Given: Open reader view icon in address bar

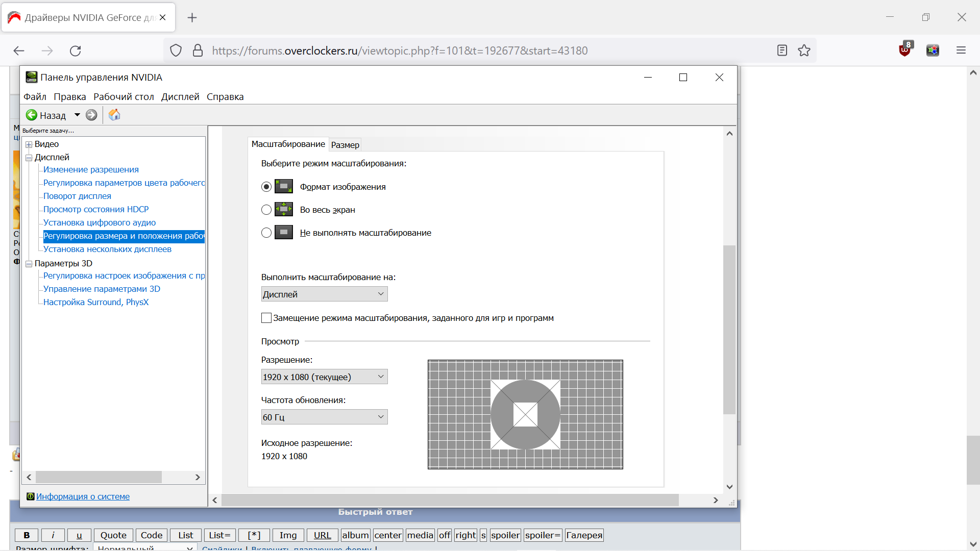Looking at the screenshot, I should coord(782,51).
